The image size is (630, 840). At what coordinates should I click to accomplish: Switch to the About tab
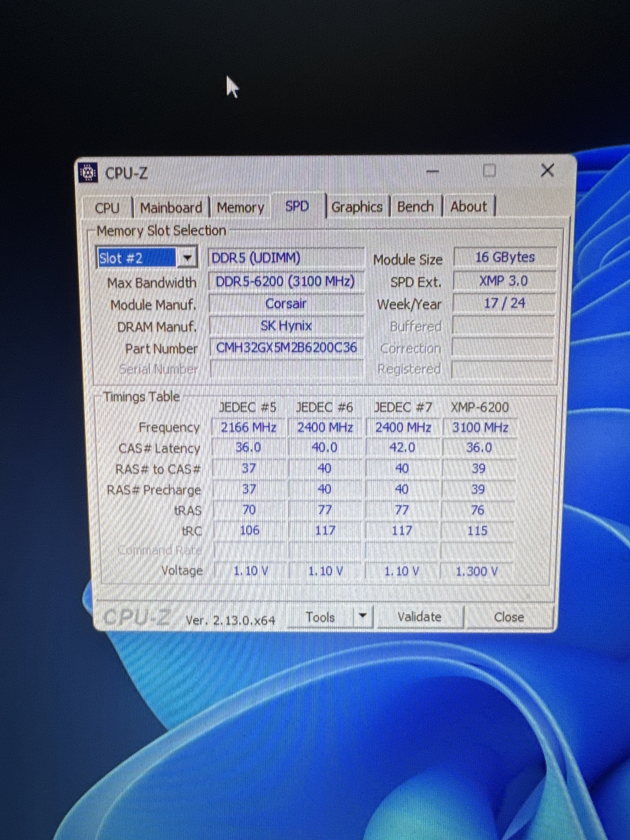[x=468, y=206]
